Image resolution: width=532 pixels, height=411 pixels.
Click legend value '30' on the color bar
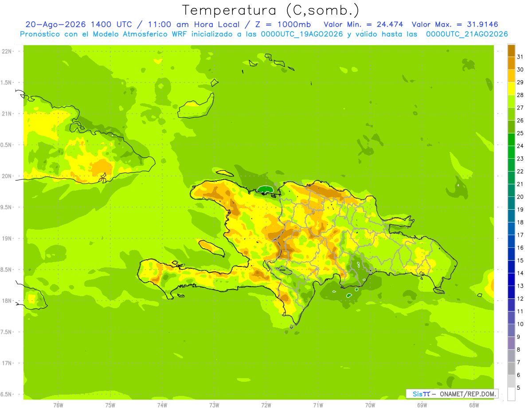[x=520, y=70]
